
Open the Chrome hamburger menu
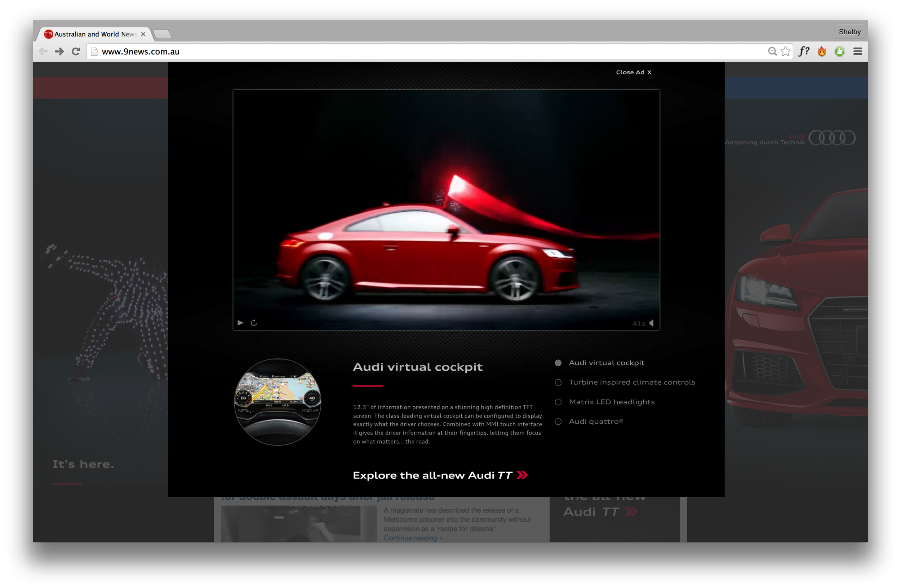(x=858, y=52)
